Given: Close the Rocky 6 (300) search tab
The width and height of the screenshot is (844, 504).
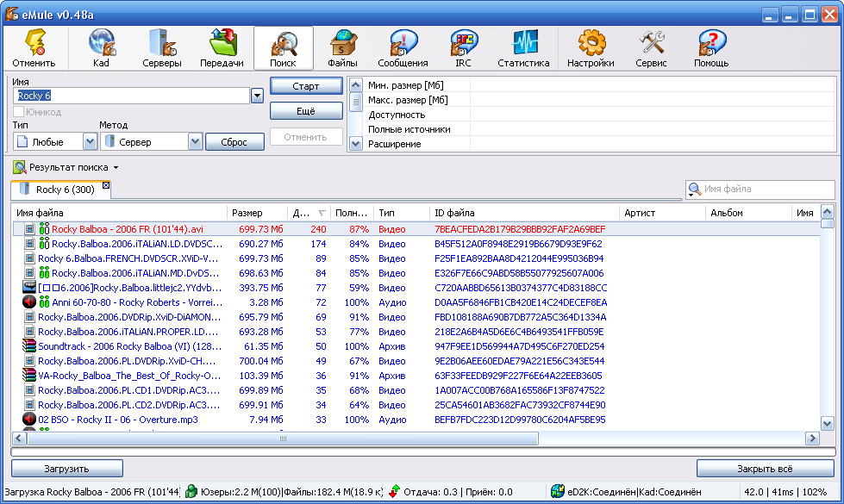Looking at the screenshot, I should [x=106, y=185].
